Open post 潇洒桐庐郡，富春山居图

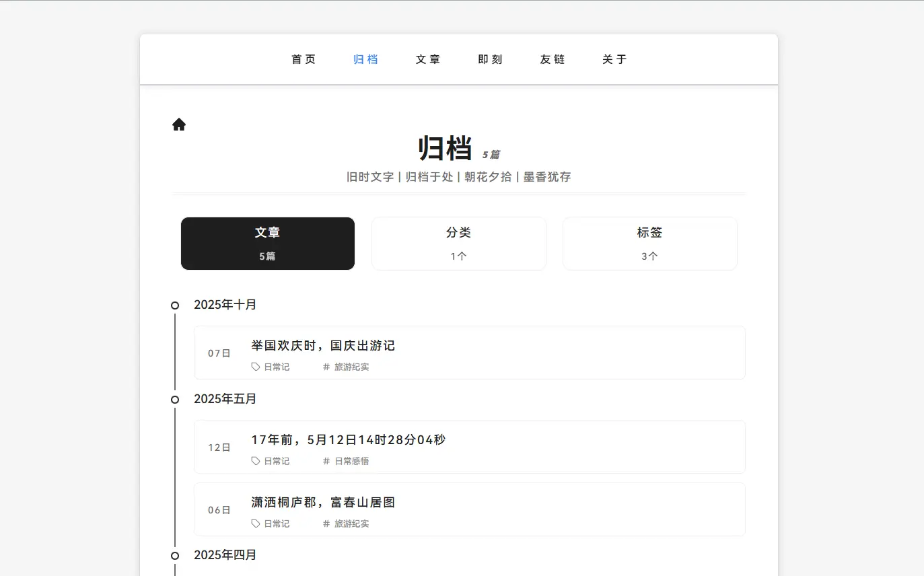point(323,503)
